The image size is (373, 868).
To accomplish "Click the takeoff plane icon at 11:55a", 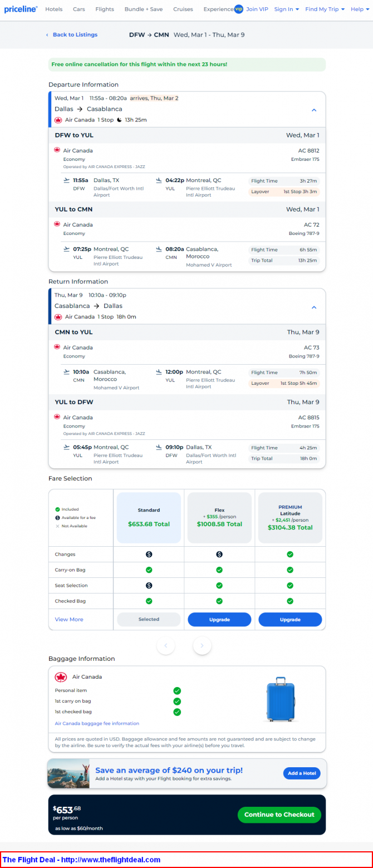I will pos(67,180).
